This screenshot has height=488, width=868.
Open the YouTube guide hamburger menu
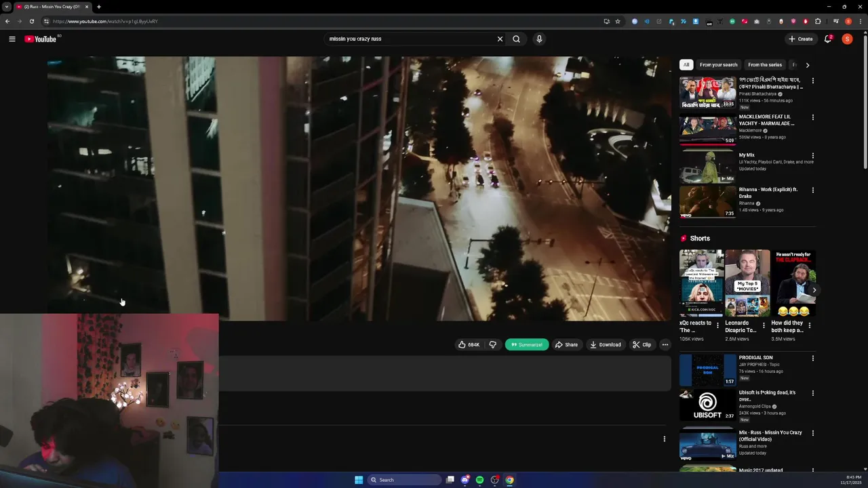[12, 39]
